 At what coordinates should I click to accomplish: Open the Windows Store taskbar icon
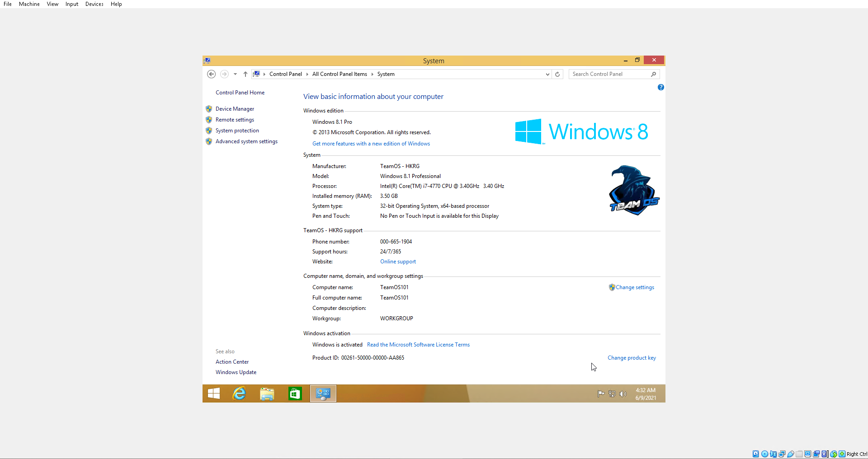click(x=295, y=393)
